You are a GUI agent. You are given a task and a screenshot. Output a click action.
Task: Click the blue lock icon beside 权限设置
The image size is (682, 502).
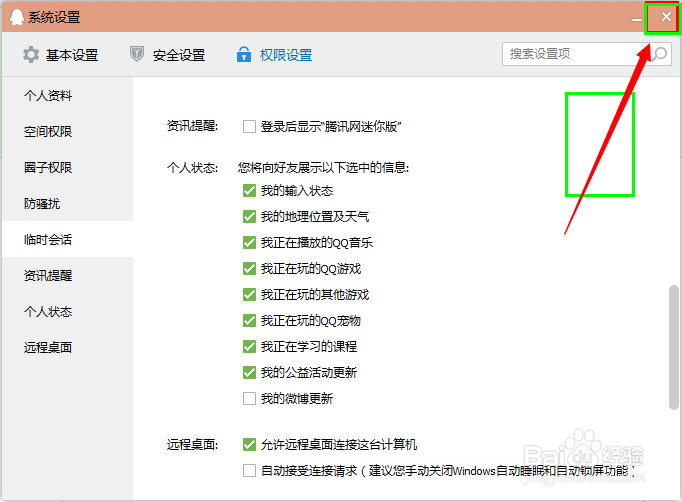[244, 54]
